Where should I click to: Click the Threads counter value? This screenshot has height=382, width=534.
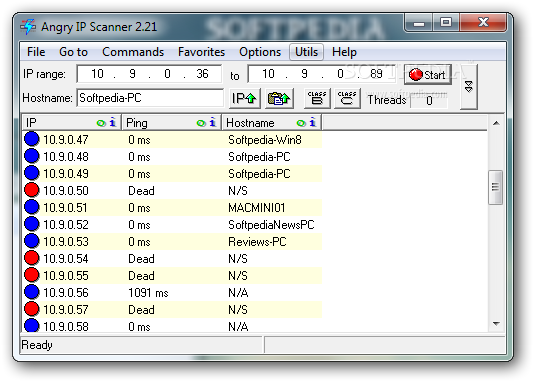point(429,100)
